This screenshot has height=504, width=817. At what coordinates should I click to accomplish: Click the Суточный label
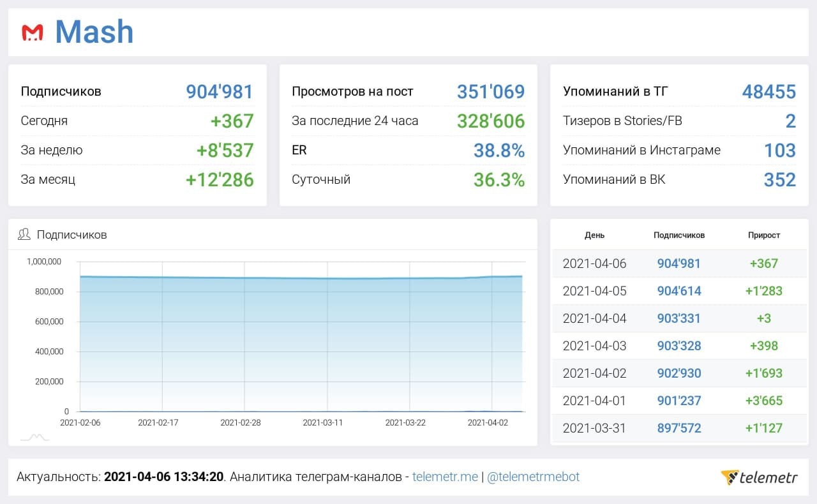tap(321, 179)
